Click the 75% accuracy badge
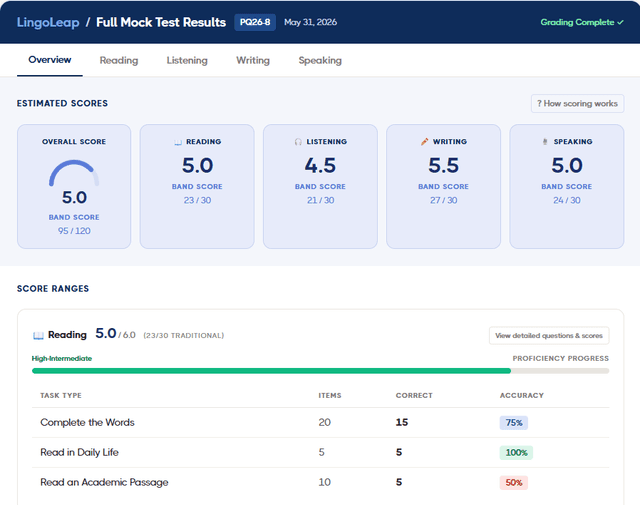This screenshot has height=505, width=640. (x=514, y=423)
